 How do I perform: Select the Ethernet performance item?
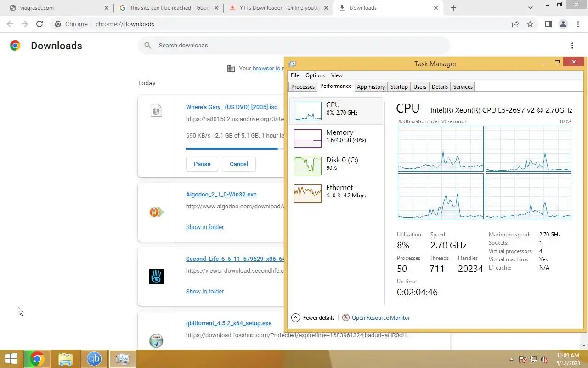tap(337, 193)
